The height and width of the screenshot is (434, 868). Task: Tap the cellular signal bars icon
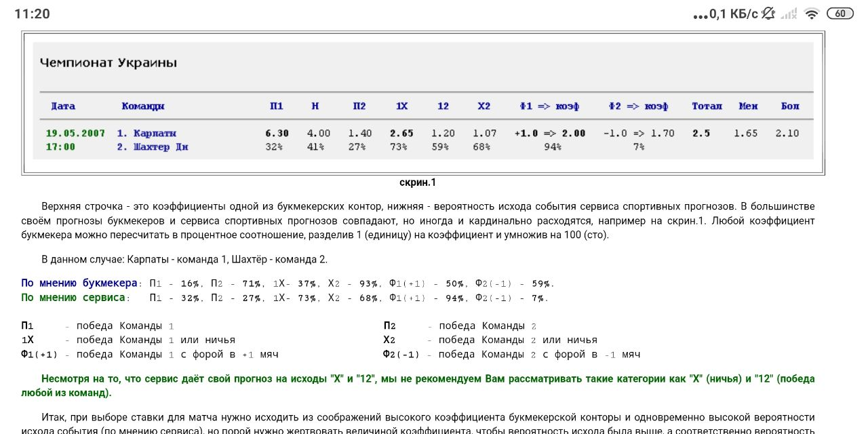pos(788,14)
